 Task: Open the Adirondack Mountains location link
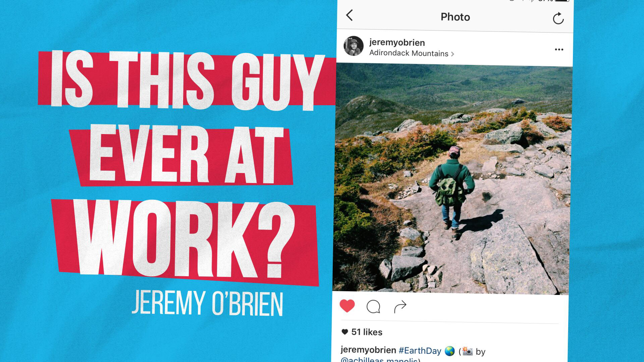[x=409, y=53]
